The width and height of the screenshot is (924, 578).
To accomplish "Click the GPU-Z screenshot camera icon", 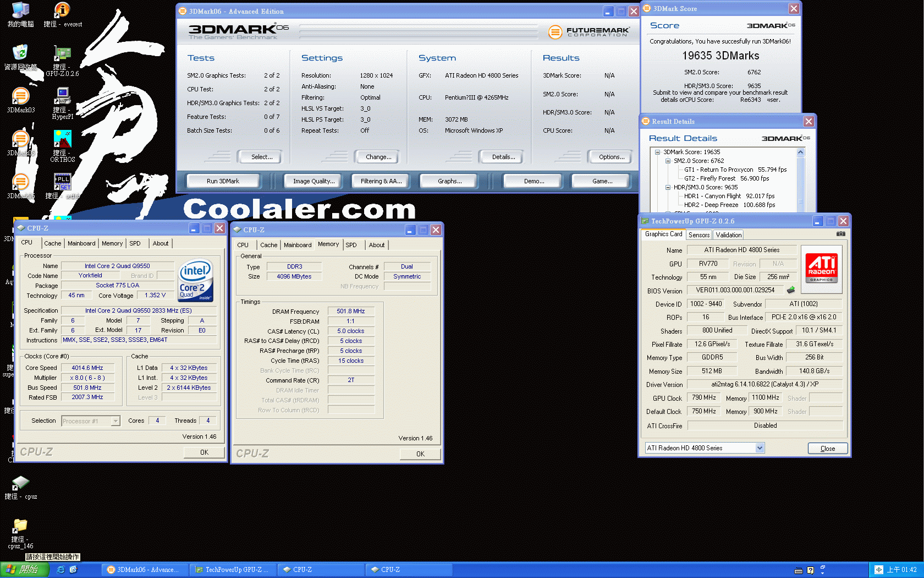I will click(840, 234).
